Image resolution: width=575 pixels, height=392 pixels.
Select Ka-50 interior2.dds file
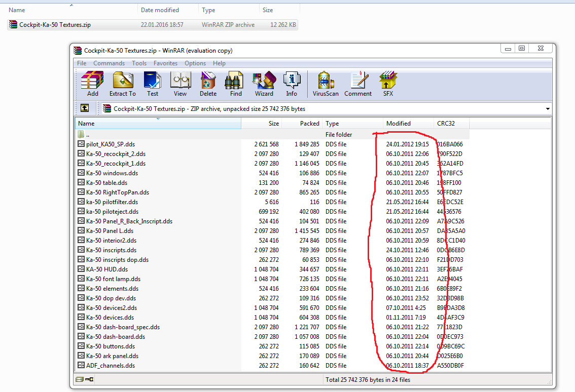111,241
